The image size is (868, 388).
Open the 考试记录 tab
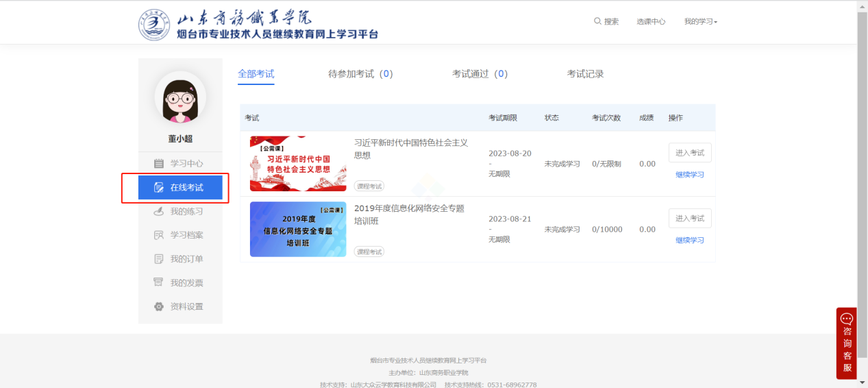(x=585, y=74)
